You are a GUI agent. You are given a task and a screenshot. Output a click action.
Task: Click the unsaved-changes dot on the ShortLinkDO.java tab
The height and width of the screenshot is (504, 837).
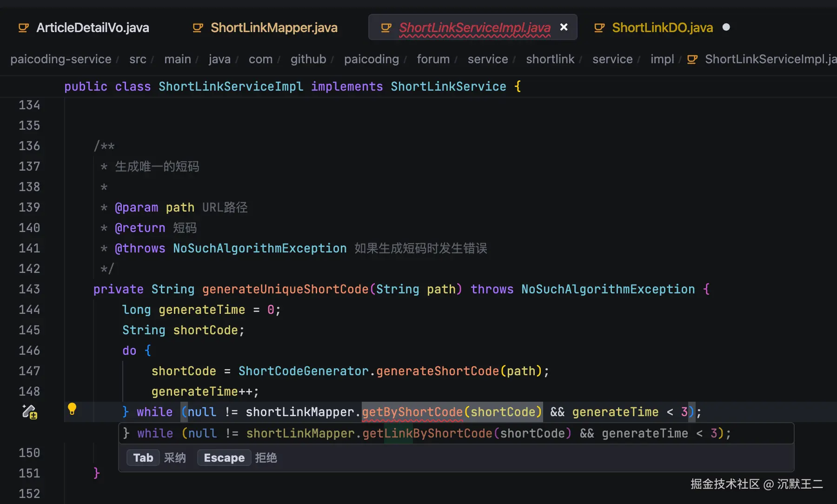726,27
